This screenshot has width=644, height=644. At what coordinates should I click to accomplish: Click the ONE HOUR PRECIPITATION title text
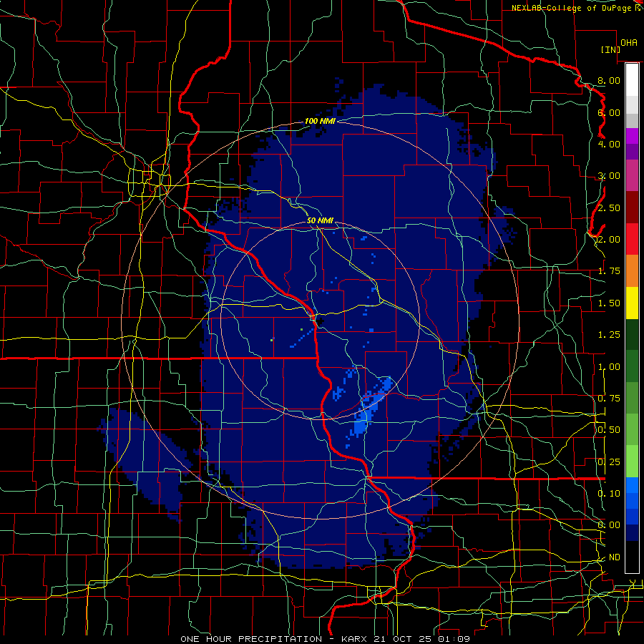[x=251, y=639]
